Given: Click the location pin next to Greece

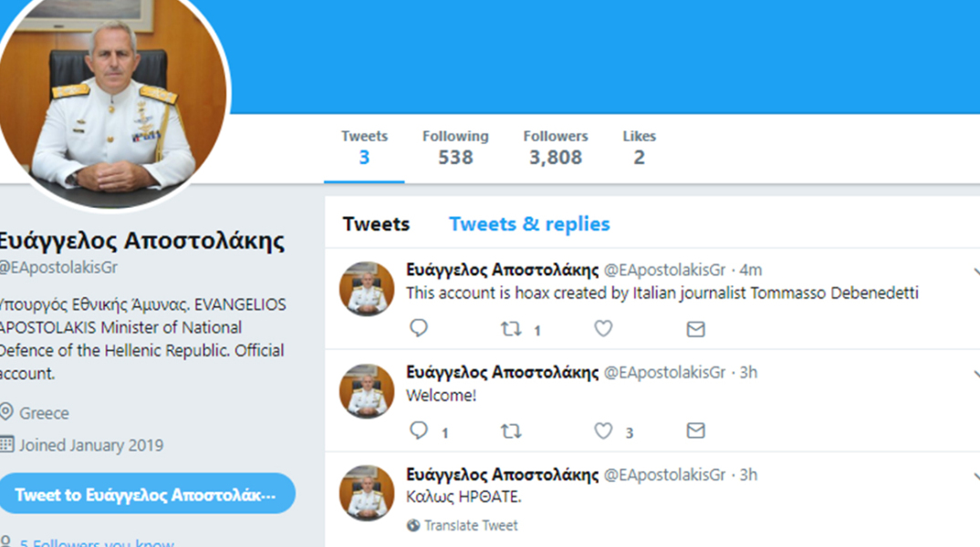Looking at the screenshot, I should [8, 413].
